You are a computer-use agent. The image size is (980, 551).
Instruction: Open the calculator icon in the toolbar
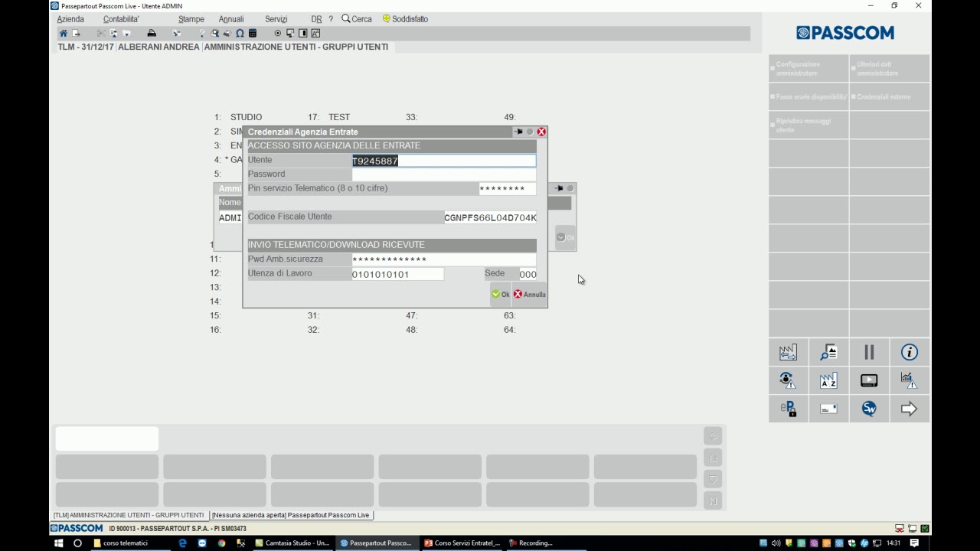(x=253, y=34)
